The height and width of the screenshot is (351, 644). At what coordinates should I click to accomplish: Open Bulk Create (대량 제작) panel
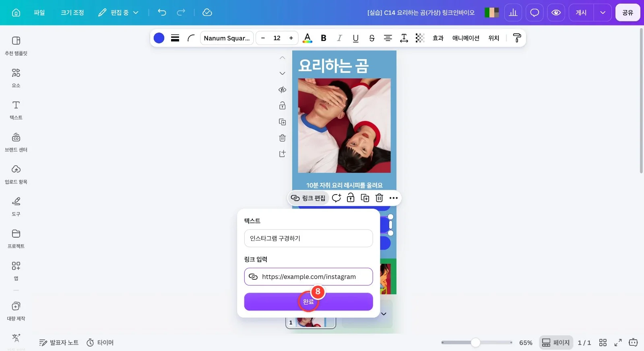(16, 311)
